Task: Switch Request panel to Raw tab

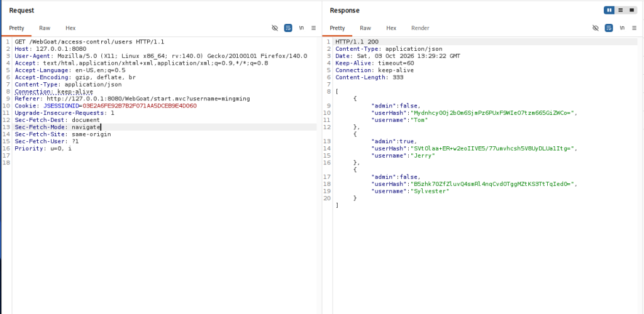Action: (x=45, y=28)
